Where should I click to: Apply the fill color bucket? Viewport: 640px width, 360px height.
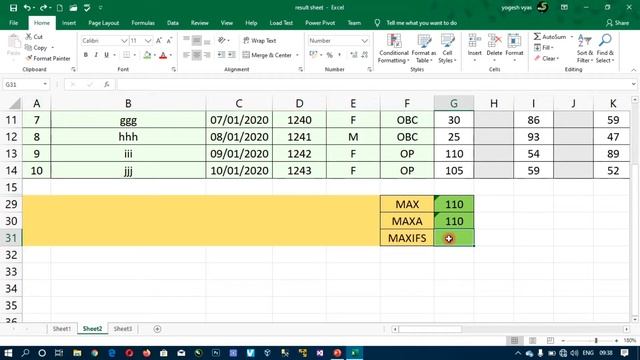coord(147,55)
